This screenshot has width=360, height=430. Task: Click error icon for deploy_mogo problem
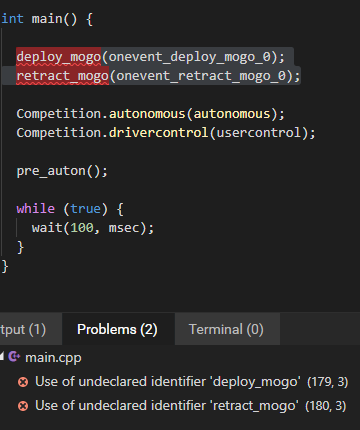click(23, 382)
